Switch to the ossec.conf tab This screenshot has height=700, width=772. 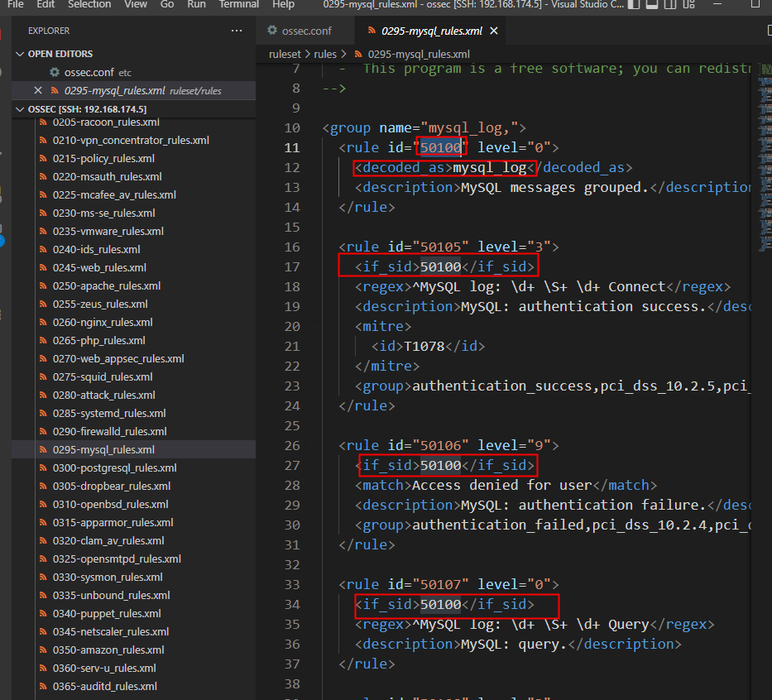tap(304, 31)
